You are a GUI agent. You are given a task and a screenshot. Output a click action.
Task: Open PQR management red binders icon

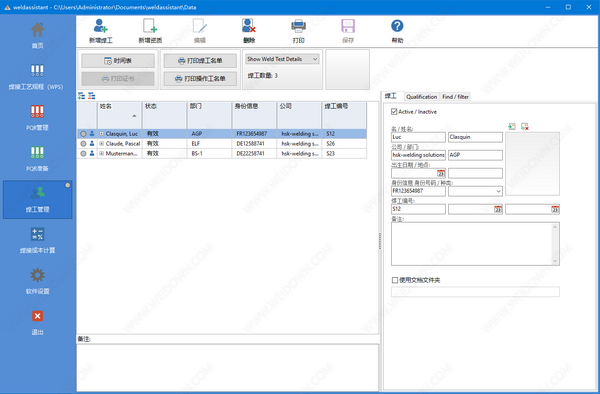37,111
